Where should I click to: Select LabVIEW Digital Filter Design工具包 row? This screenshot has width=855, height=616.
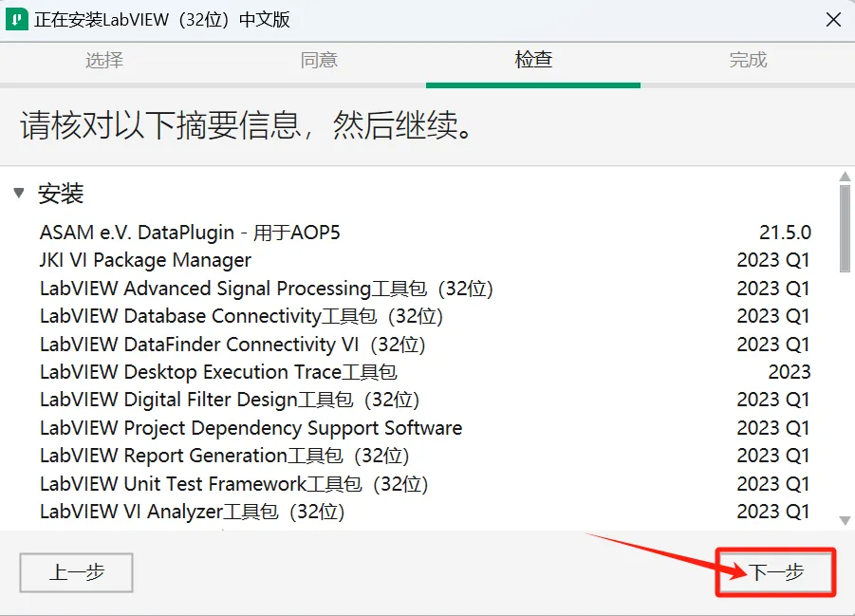(425, 400)
